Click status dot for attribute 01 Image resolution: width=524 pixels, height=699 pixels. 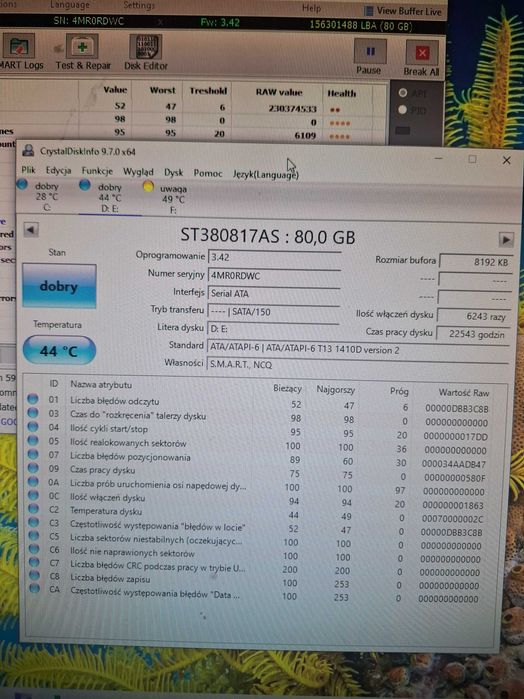[33, 399]
